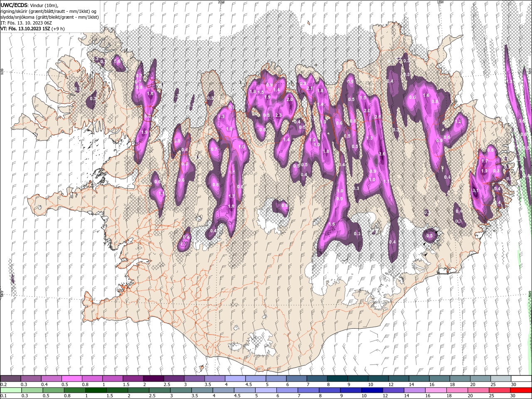Select the lavender 14 rain scale swatch
This screenshot has width=532, height=399.
[414, 390]
